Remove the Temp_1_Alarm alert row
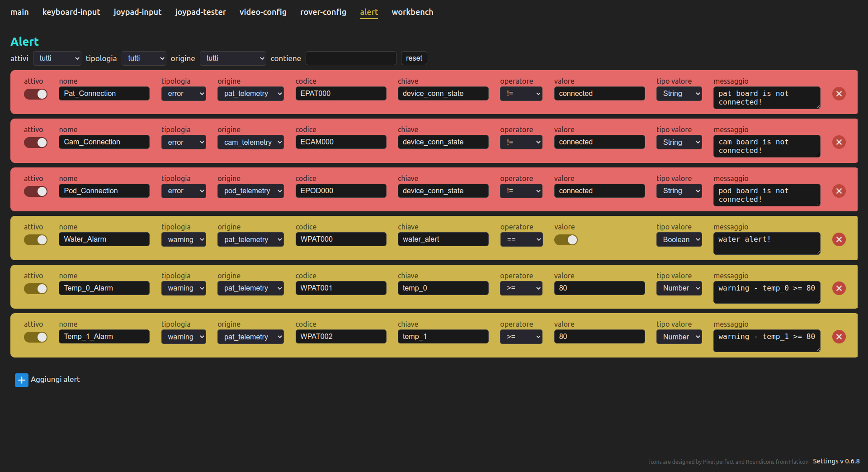 [x=839, y=337]
